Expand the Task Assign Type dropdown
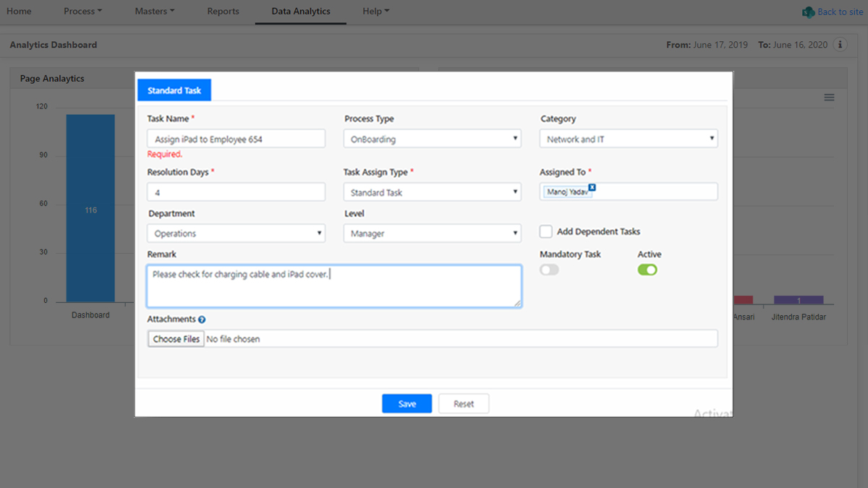The image size is (868, 488). coord(432,192)
